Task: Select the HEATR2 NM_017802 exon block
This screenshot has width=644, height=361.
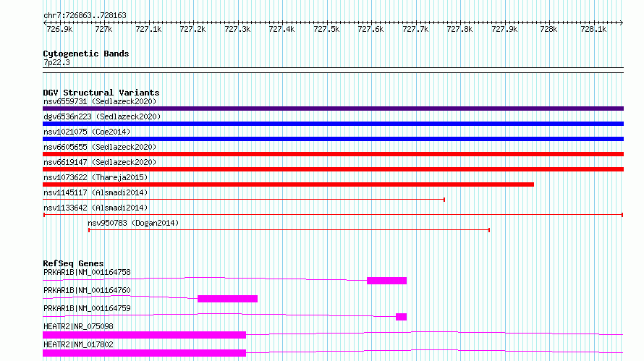Action: point(144,353)
